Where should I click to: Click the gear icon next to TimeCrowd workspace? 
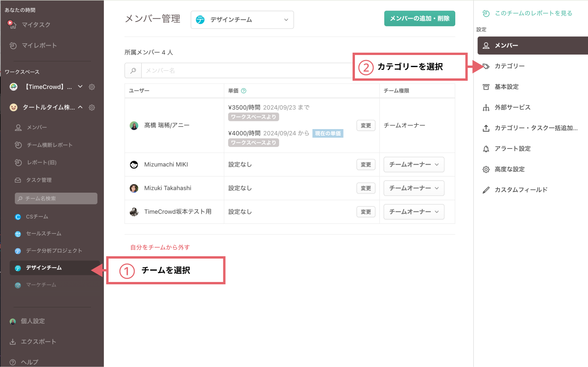[92, 87]
